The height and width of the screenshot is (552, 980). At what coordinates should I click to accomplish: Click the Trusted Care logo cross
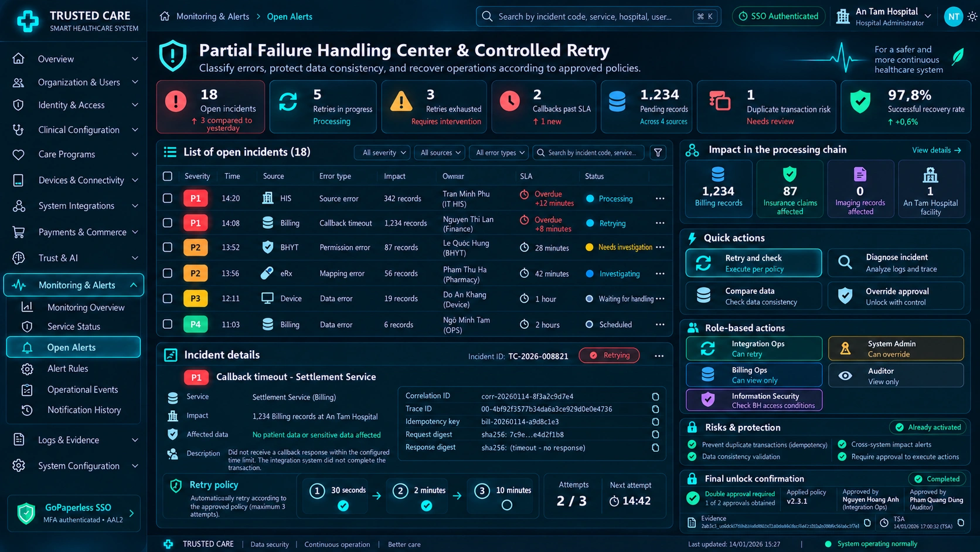tap(28, 21)
